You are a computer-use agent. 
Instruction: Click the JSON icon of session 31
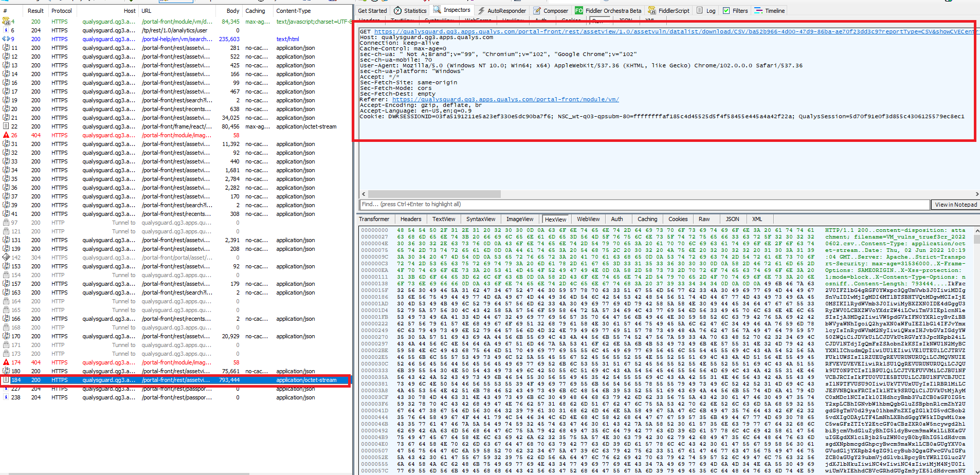pos(6,144)
